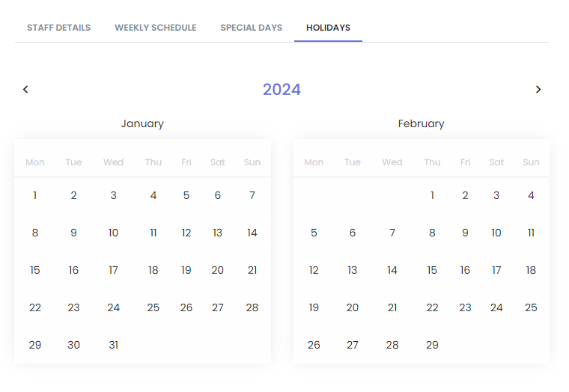Open the Special Days tab
569x392 pixels.
click(x=251, y=28)
